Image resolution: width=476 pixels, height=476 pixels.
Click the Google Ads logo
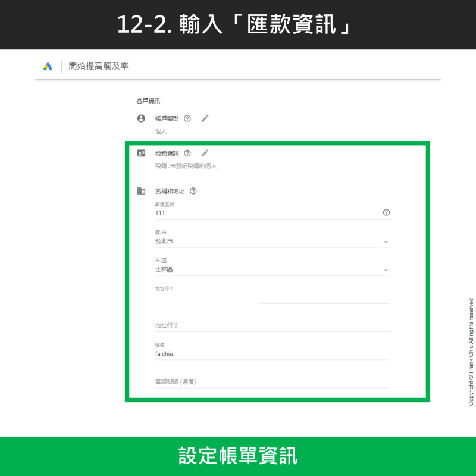click(48, 67)
